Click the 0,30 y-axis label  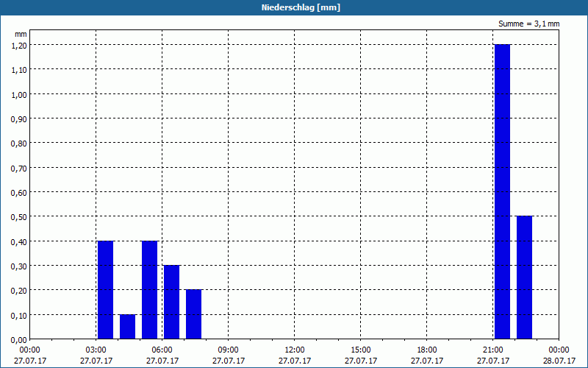19,266
